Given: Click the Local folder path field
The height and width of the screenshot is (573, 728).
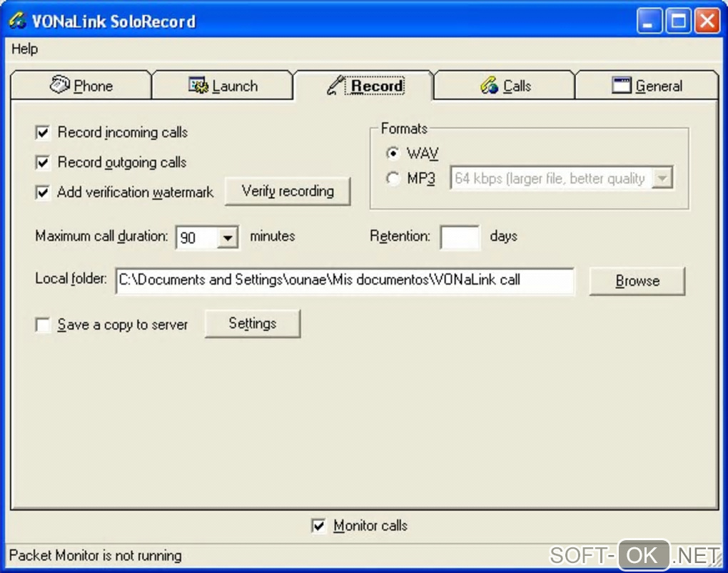Looking at the screenshot, I should [x=345, y=280].
